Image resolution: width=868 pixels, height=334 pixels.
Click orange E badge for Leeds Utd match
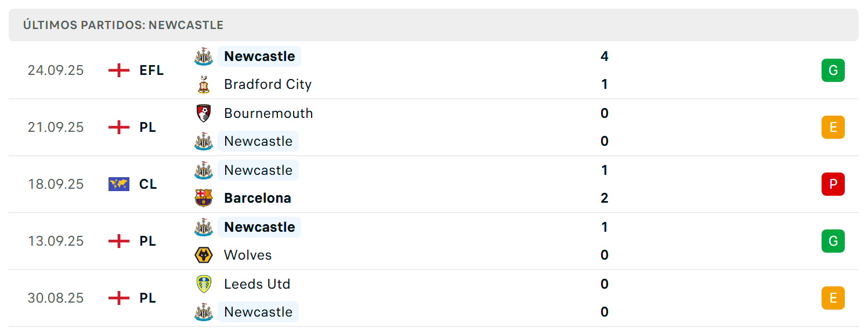tap(833, 298)
